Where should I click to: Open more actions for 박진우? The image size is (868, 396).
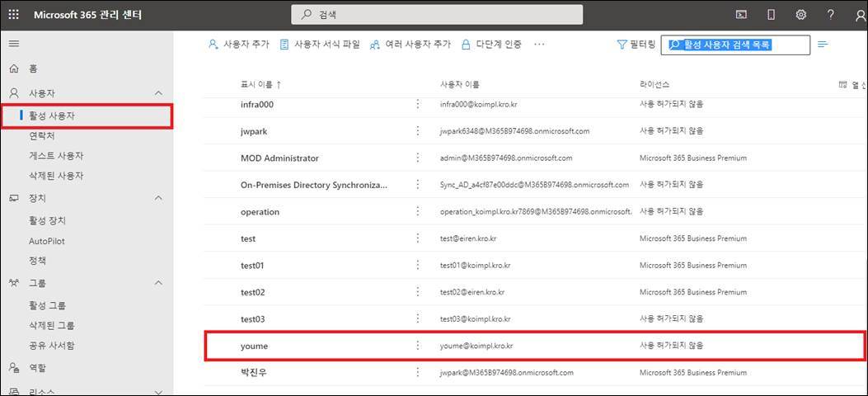[x=418, y=373]
